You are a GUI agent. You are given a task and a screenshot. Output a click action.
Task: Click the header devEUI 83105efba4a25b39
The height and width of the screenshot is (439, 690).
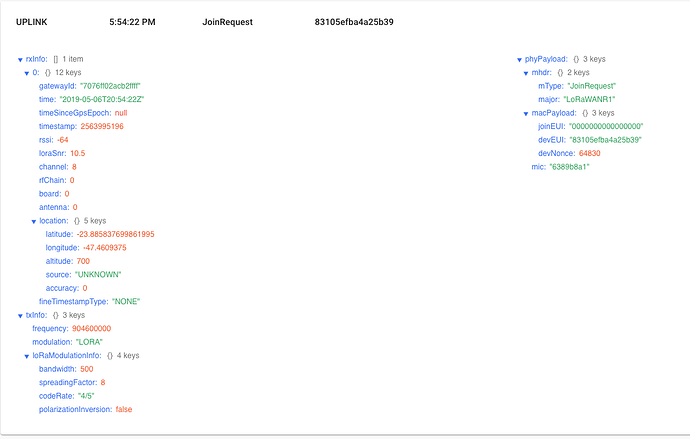coord(354,22)
